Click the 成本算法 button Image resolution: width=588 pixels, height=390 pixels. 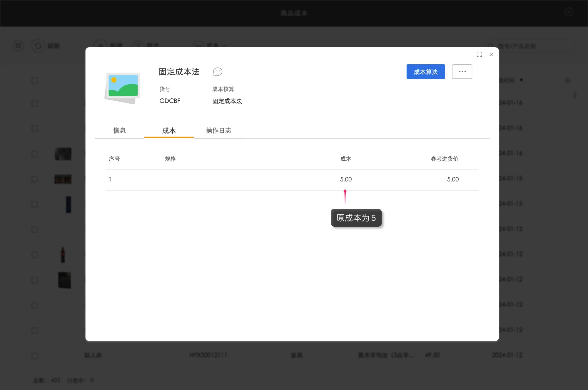coord(425,72)
